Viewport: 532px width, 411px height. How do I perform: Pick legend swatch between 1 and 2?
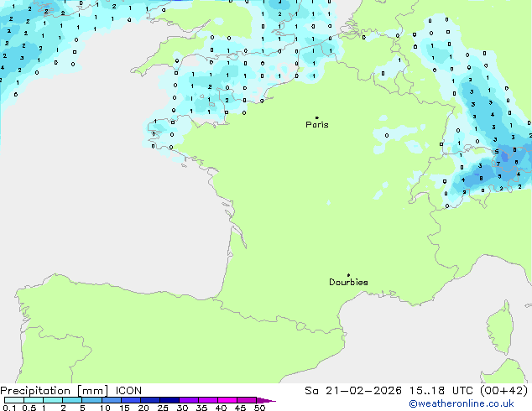[x=53, y=400]
